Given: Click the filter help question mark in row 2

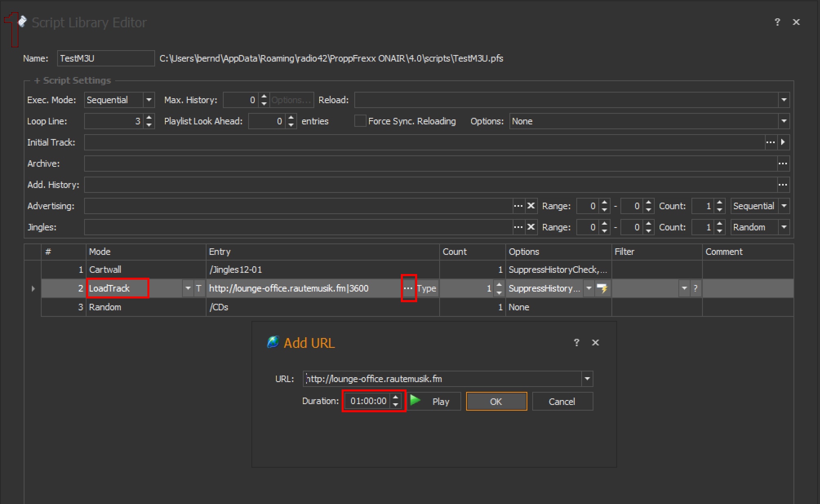Looking at the screenshot, I should tap(696, 289).
